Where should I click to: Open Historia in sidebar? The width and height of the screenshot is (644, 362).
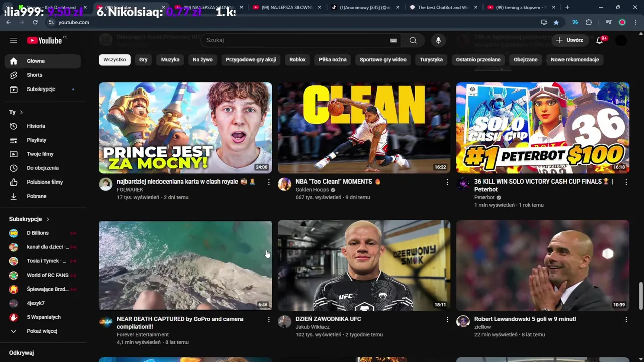[x=43, y=126]
